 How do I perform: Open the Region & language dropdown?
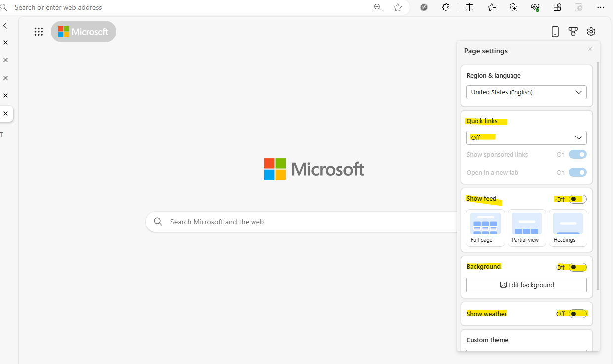526,92
